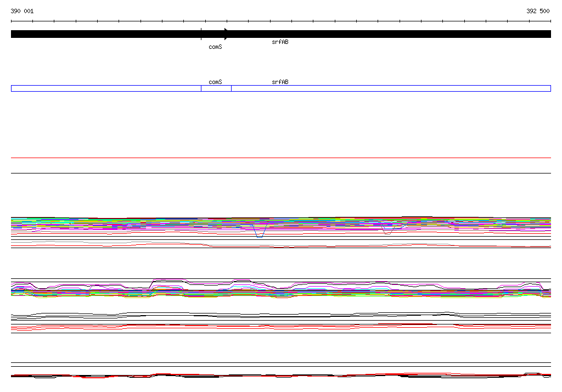Click the start coordinate label 390 001
The image size is (562, 392).
pos(22,11)
